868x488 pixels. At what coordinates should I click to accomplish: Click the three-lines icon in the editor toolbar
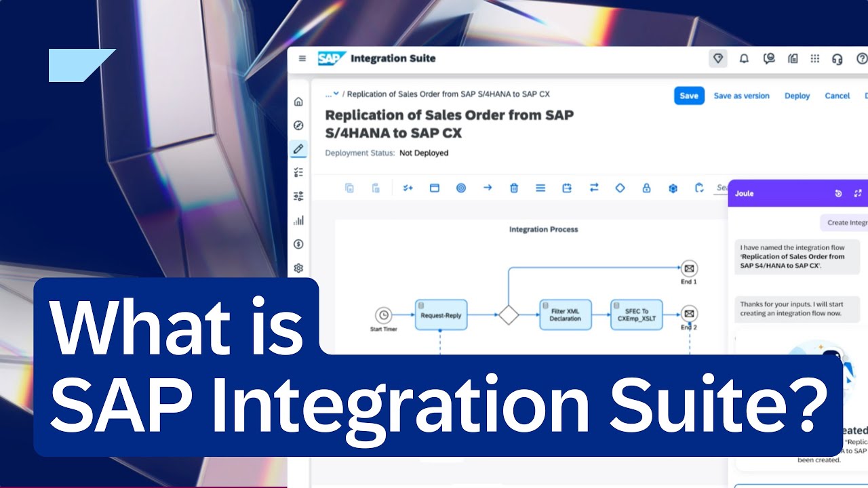click(540, 188)
